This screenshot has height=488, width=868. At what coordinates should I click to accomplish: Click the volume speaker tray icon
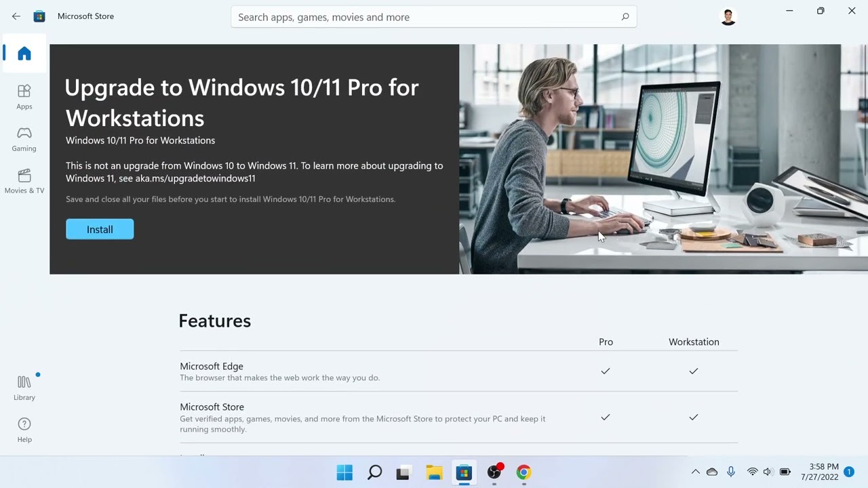pyautogui.click(x=768, y=472)
